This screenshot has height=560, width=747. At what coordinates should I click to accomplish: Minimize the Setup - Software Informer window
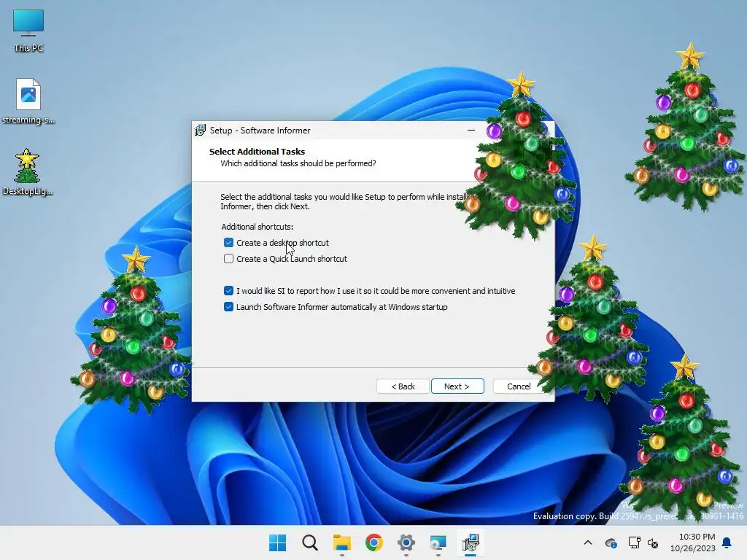click(x=471, y=130)
